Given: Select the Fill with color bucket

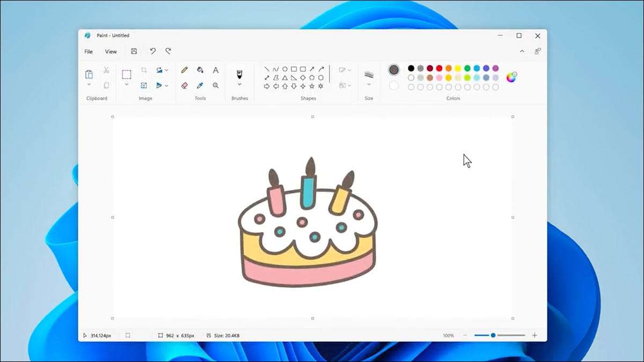Looking at the screenshot, I should point(200,70).
